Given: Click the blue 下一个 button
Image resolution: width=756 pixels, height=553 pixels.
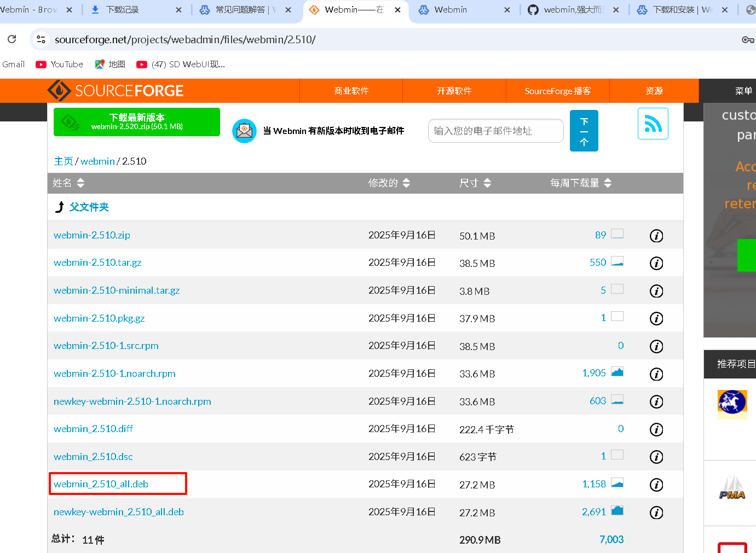Looking at the screenshot, I should [584, 131].
